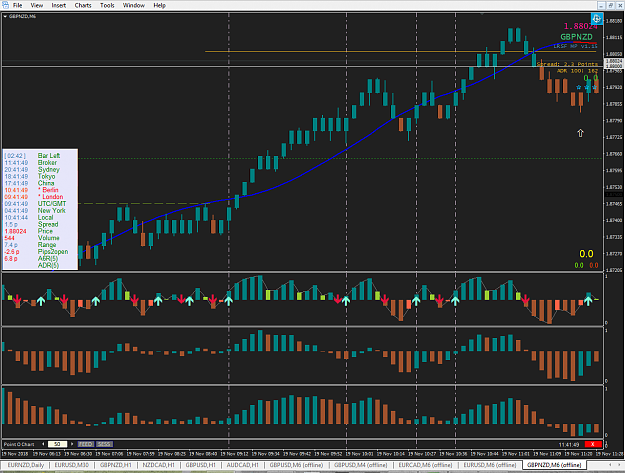Click the 19 Nov 09:12 time axis label

coord(236,453)
